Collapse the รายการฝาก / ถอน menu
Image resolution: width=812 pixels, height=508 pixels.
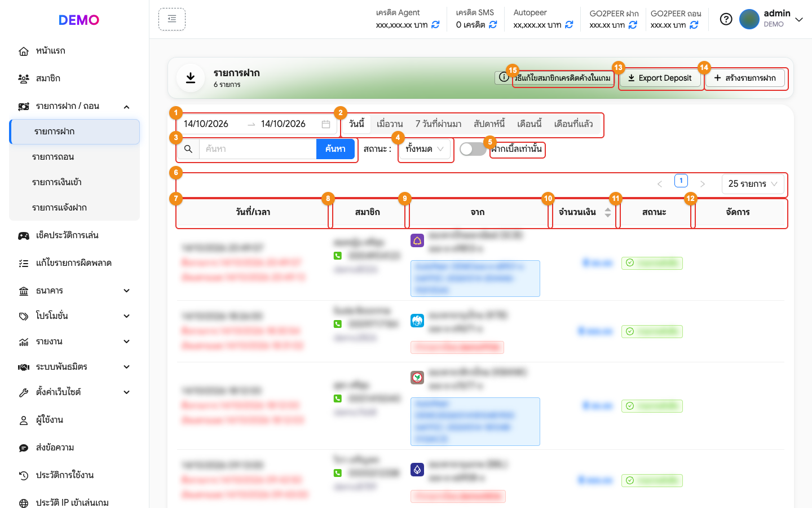pos(126,107)
